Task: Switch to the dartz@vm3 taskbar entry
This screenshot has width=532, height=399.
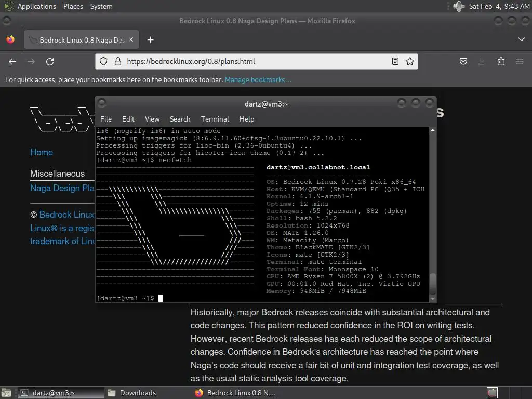Action: pos(61,393)
